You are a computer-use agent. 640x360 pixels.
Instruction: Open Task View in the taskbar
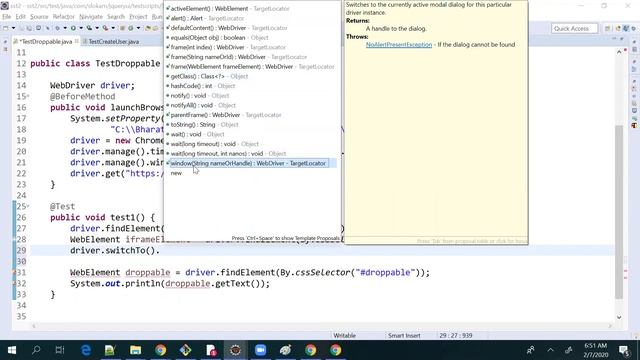point(60,350)
